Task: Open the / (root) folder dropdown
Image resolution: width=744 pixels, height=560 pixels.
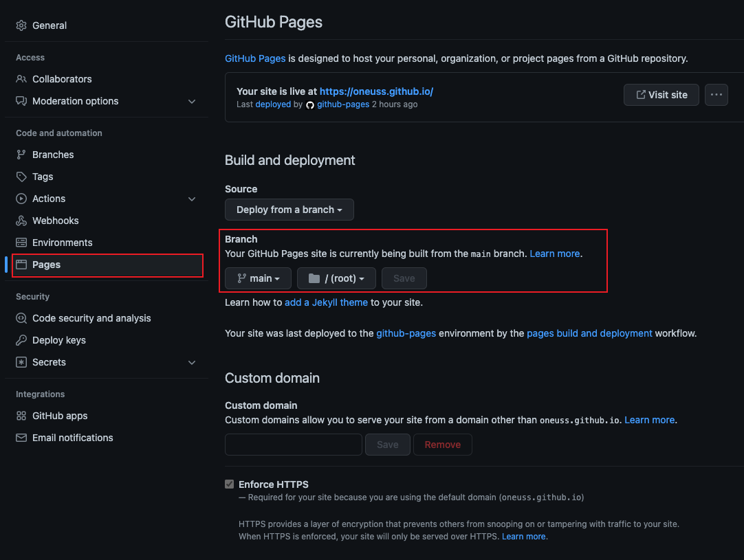Action: [x=336, y=278]
